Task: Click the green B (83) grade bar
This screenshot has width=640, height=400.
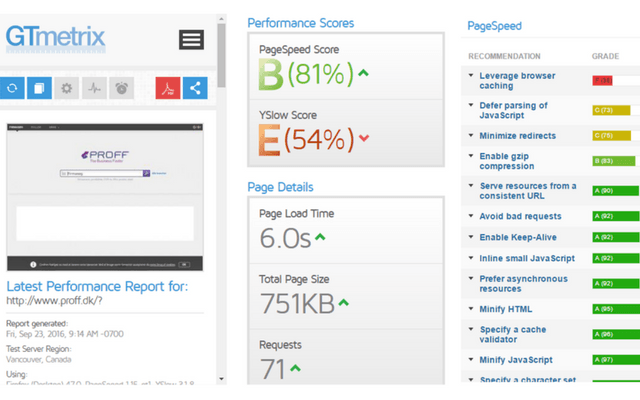Action: 614,161
